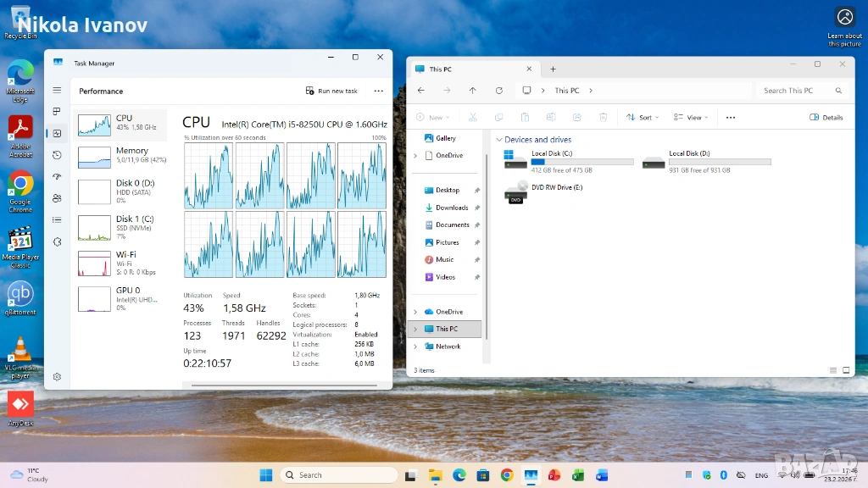Open Users page in Task Manager sidebar
Viewport: 868px width, 488px height.
point(57,198)
